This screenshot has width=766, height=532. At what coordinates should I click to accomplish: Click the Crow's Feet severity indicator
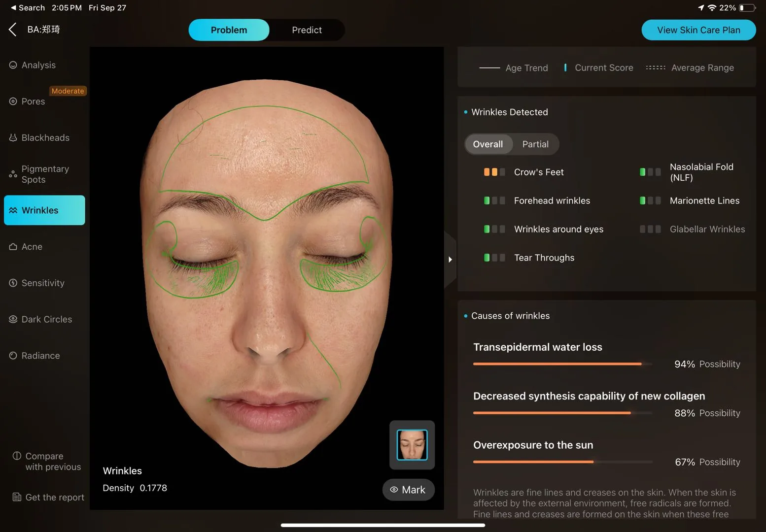pyautogui.click(x=494, y=172)
